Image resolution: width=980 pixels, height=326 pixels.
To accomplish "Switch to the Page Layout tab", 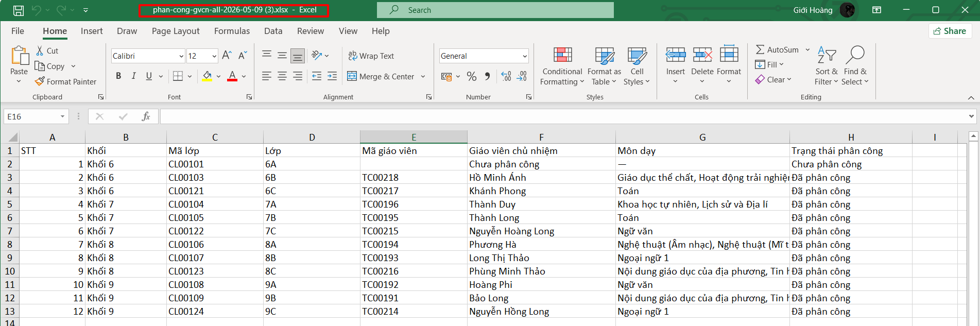I will pyautogui.click(x=176, y=31).
